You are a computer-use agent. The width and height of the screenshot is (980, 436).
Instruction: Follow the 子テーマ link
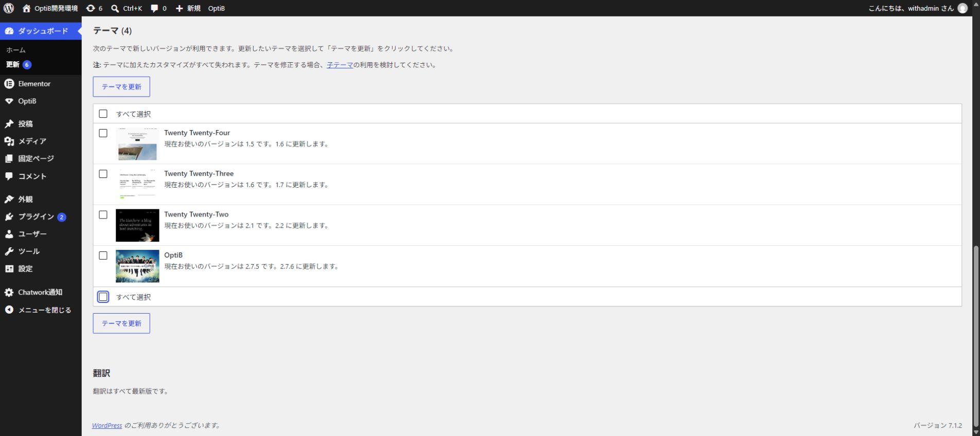(x=340, y=65)
